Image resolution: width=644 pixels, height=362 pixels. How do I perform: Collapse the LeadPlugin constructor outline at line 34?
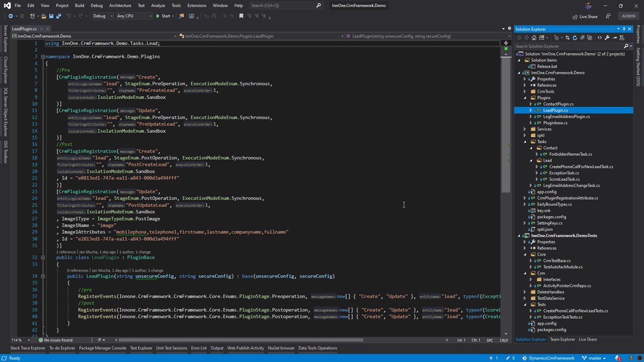pos(43,276)
